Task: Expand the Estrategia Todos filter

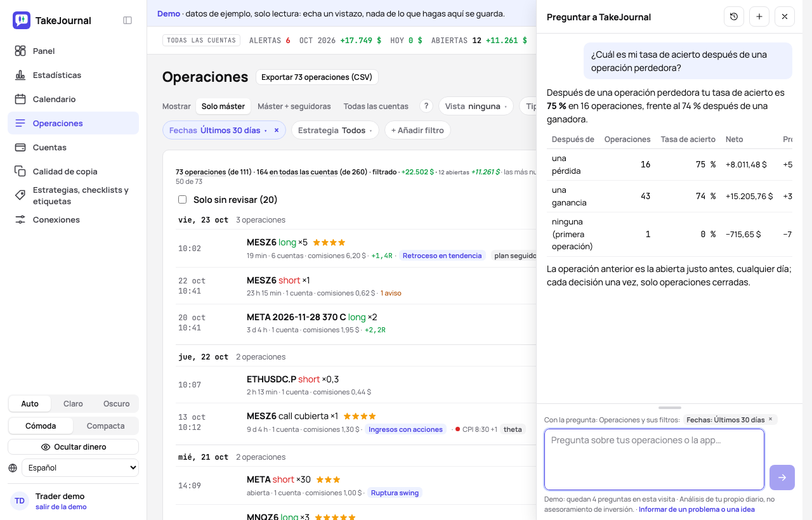Action: (x=335, y=130)
